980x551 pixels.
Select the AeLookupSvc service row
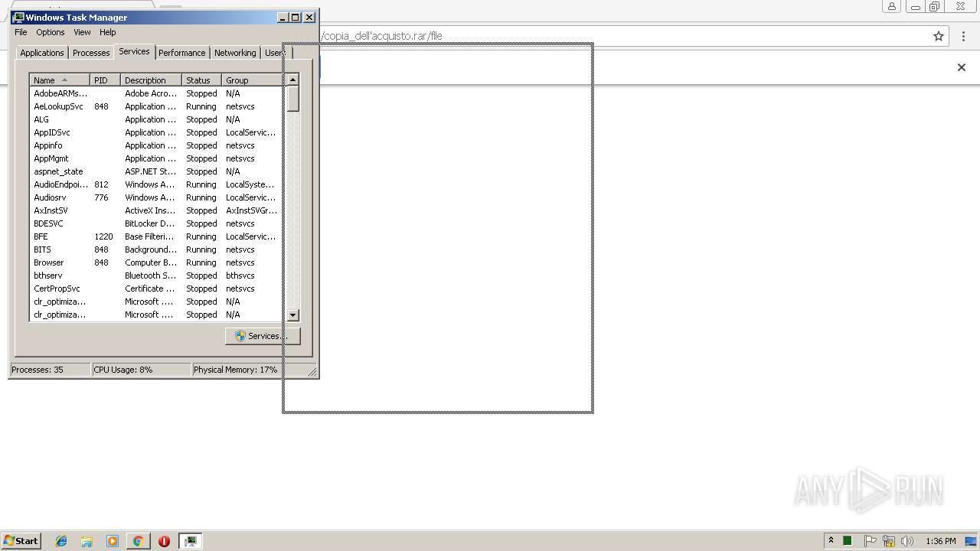pyautogui.click(x=157, y=106)
